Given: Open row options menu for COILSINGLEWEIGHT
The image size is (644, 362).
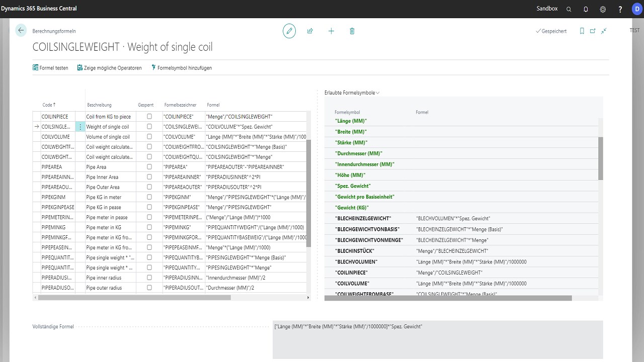Looking at the screenshot, I should tap(80, 127).
